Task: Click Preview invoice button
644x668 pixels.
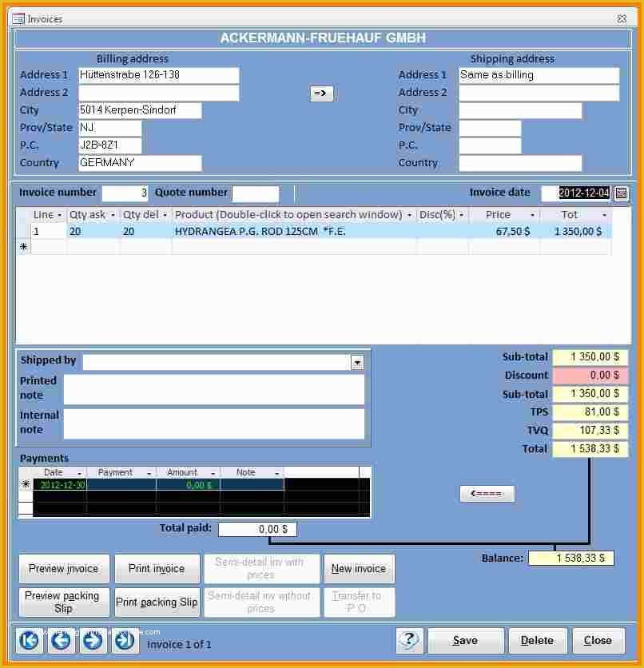Action: (64, 568)
